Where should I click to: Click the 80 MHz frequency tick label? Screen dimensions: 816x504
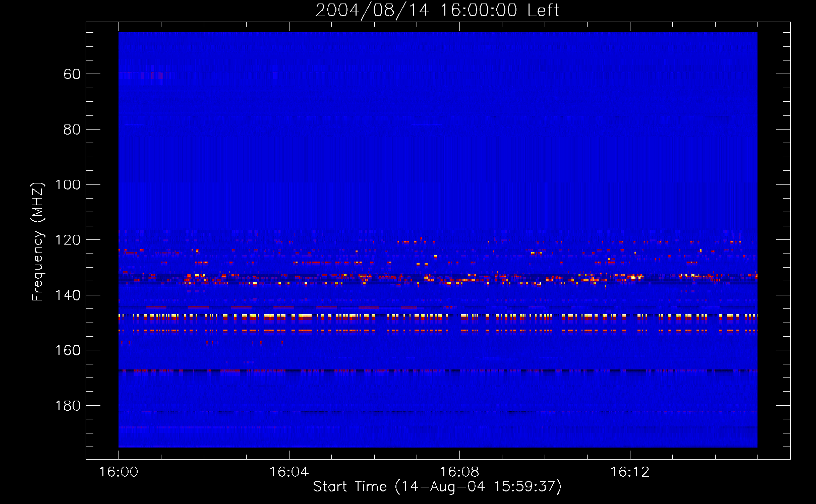[72, 130]
